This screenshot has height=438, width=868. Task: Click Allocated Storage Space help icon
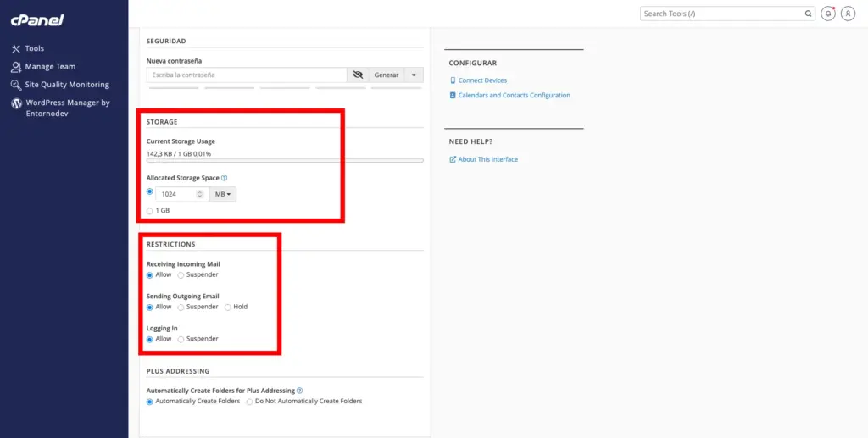[225, 178]
